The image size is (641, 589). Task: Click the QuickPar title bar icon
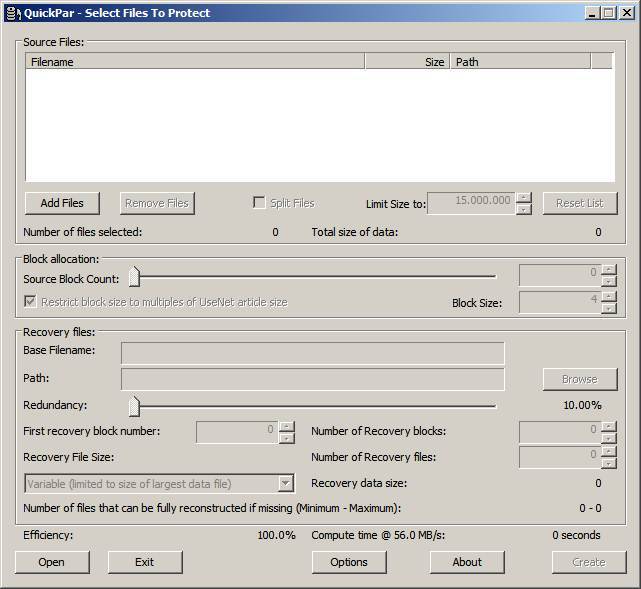[14, 13]
